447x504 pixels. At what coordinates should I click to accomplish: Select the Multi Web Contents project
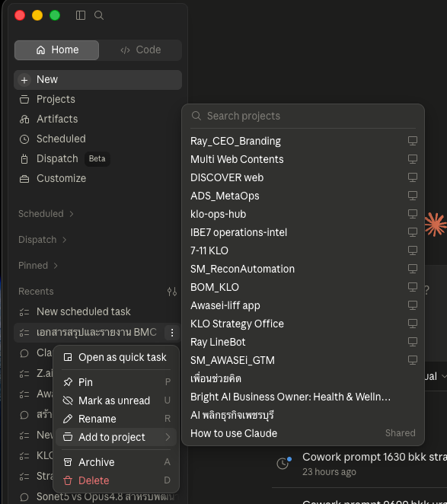click(303, 159)
